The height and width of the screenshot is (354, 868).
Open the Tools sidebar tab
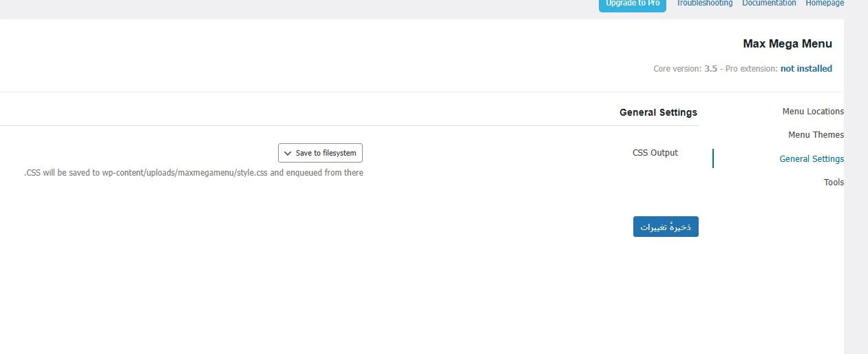coord(834,183)
